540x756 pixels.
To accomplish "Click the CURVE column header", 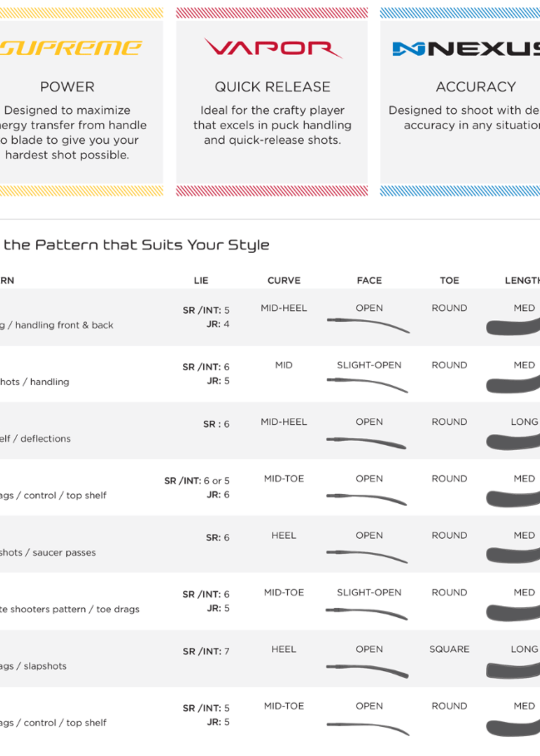I will 284,280.
